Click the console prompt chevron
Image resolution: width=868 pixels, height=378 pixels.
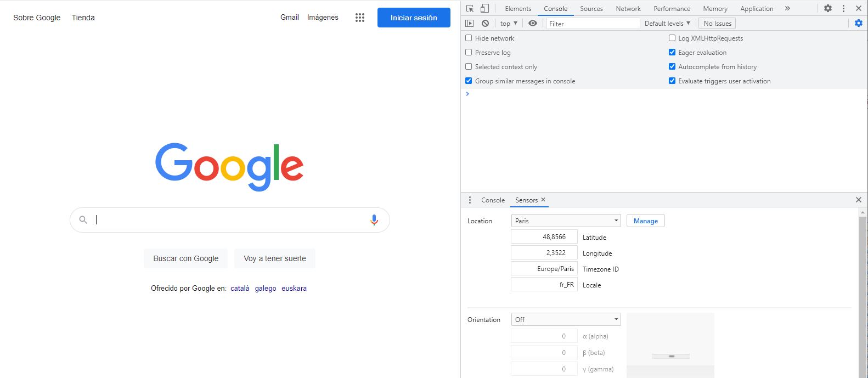coord(467,94)
